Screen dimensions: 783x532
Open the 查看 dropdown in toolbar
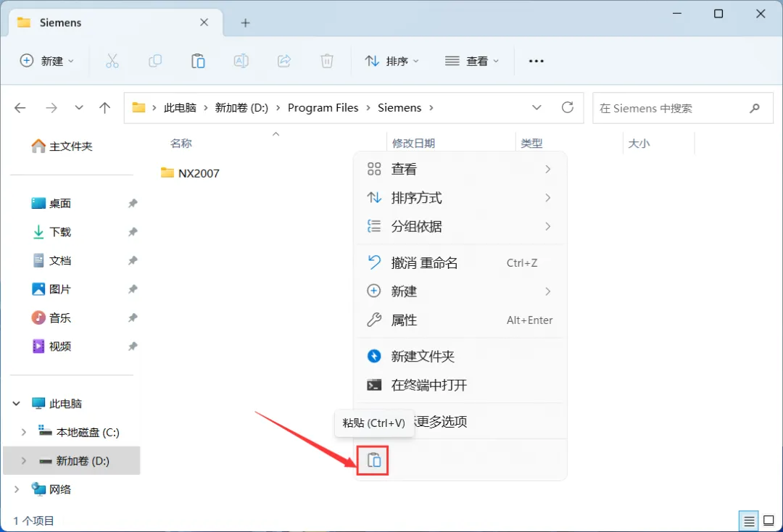click(x=472, y=61)
